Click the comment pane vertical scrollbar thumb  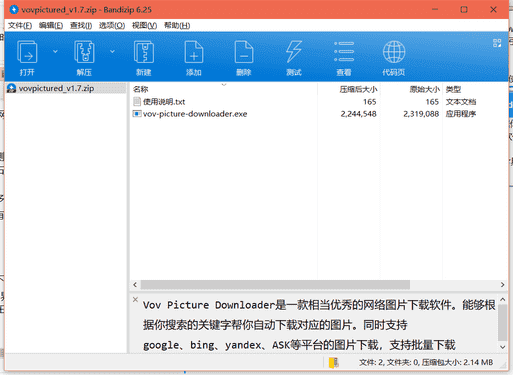point(503,323)
